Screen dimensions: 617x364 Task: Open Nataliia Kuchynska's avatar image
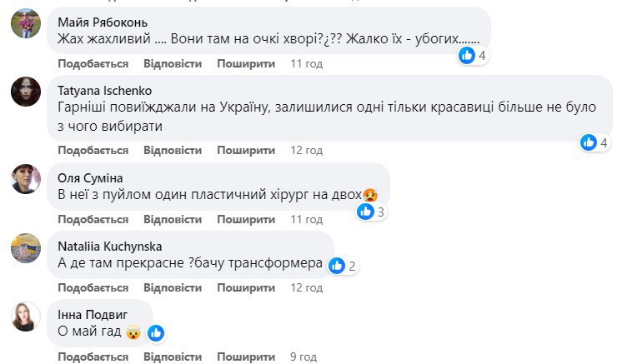pos(26,248)
